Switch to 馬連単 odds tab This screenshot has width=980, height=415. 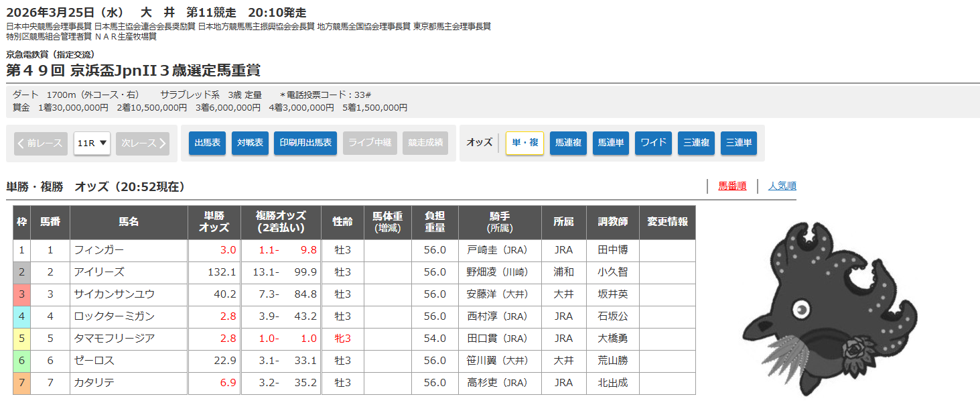click(x=611, y=143)
